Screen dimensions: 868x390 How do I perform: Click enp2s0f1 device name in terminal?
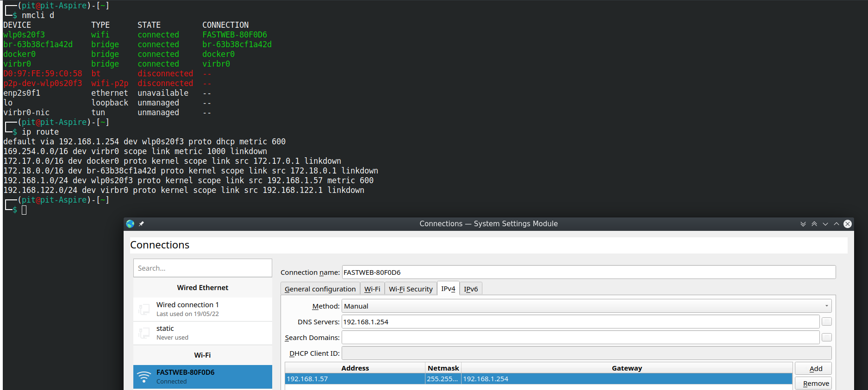click(22, 93)
